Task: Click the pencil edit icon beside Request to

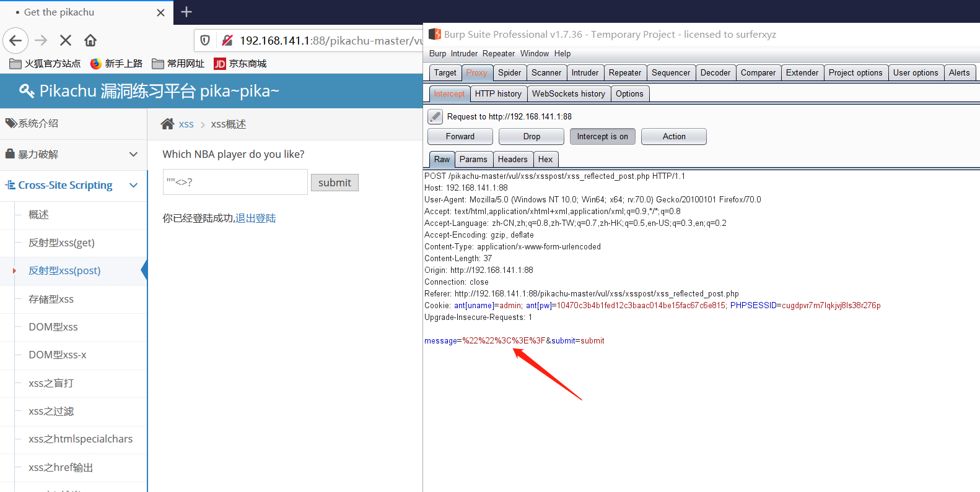Action: pyautogui.click(x=435, y=116)
